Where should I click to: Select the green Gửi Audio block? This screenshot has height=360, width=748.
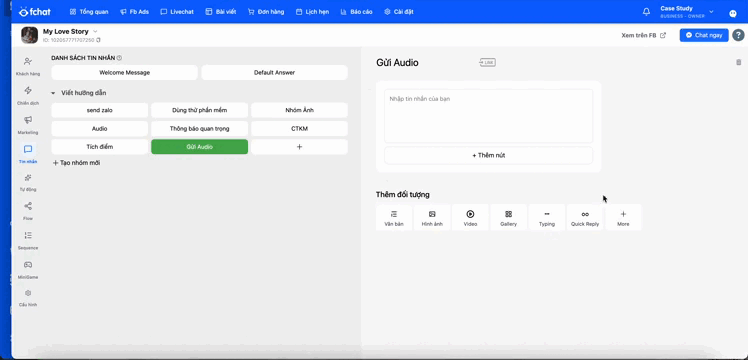[x=199, y=147]
